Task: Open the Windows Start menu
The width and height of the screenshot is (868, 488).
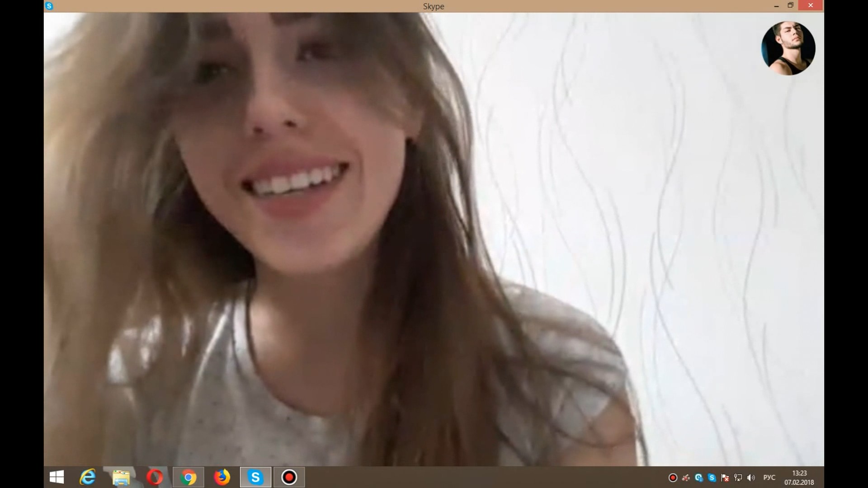Action: 57,477
